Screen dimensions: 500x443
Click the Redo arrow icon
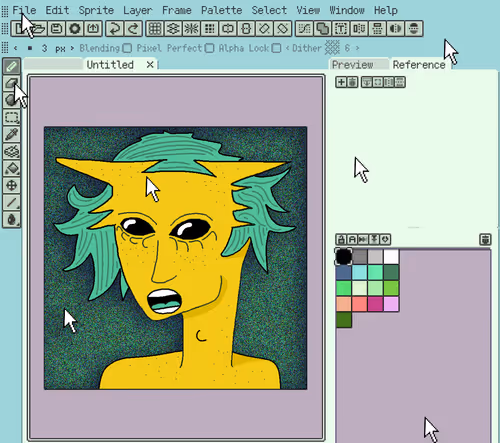pyautogui.click(x=133, y=28)
